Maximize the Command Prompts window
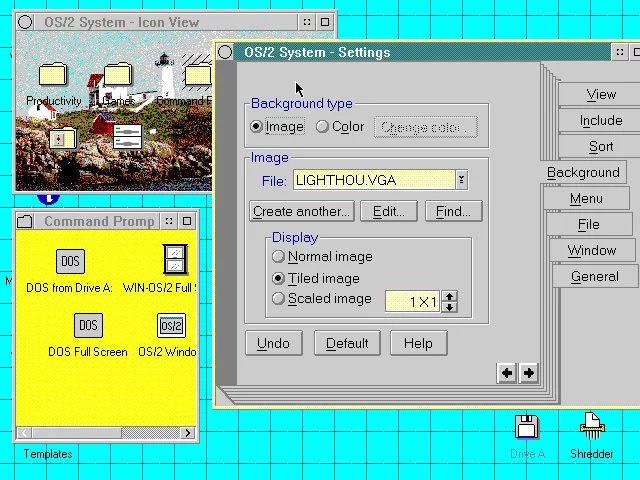 pos(187,221)
